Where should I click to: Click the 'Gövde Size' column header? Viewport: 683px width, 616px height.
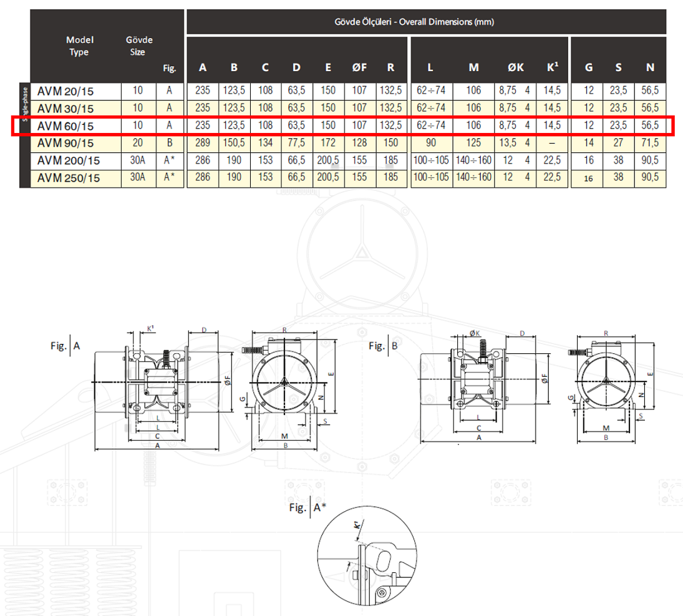(x=138, y=46)
